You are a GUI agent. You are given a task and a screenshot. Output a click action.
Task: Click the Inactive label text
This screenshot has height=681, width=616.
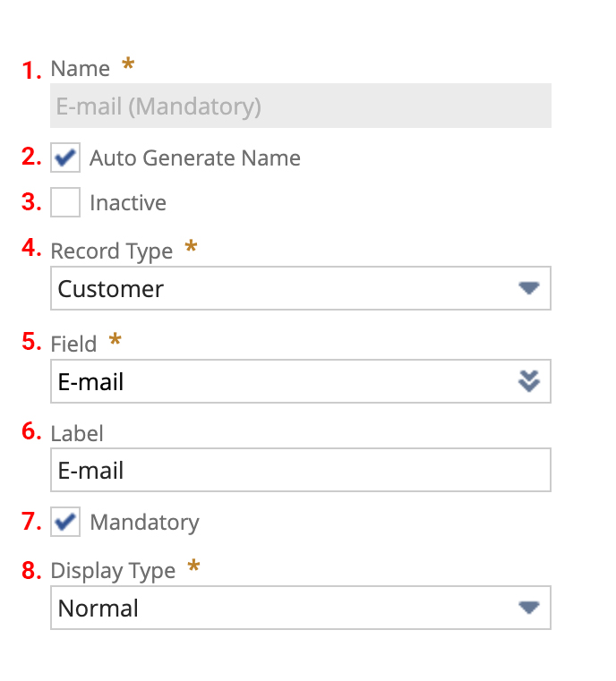pyautogui.click(x=128, y=202)
